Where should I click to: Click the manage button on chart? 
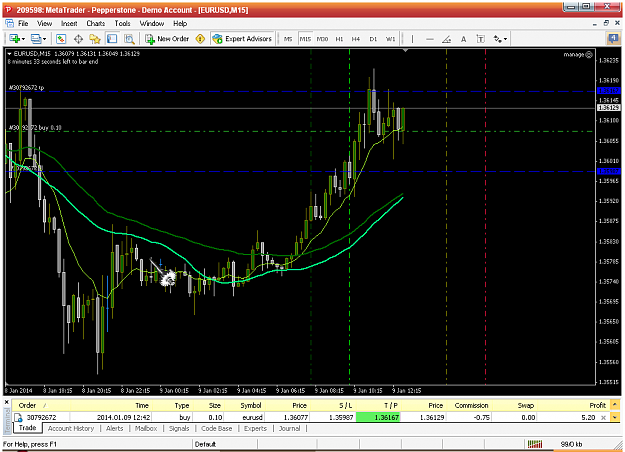[x=578, y=55]
